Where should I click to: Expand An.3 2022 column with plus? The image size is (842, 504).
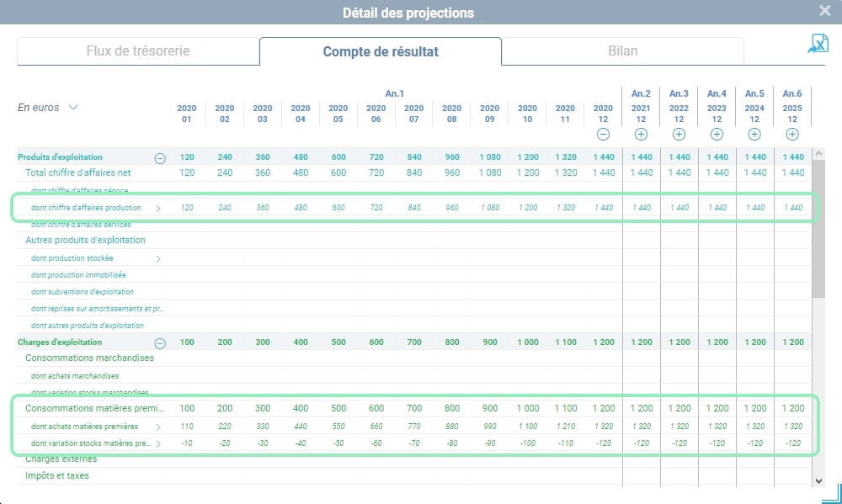pos(679,135)
